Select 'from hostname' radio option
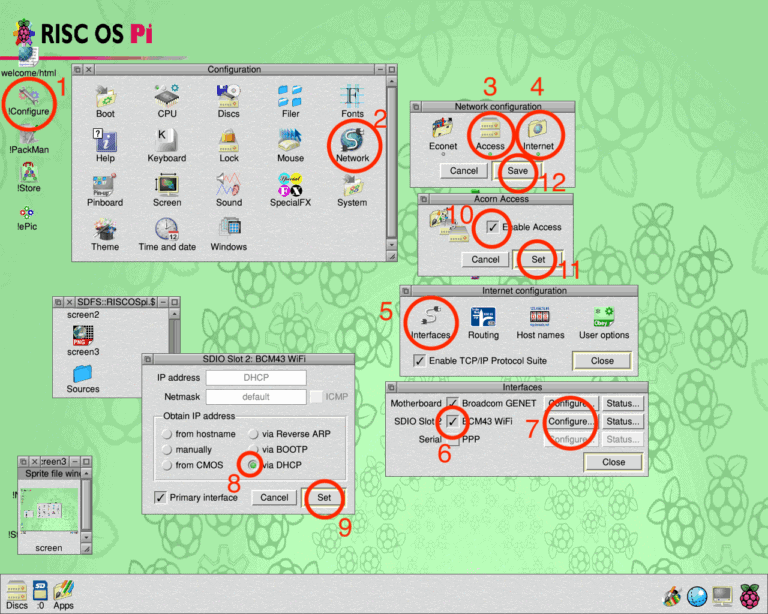 167,434
